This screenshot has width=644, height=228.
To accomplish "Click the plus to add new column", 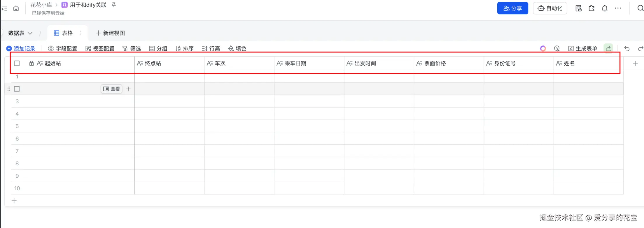I will tap(635, 63).
